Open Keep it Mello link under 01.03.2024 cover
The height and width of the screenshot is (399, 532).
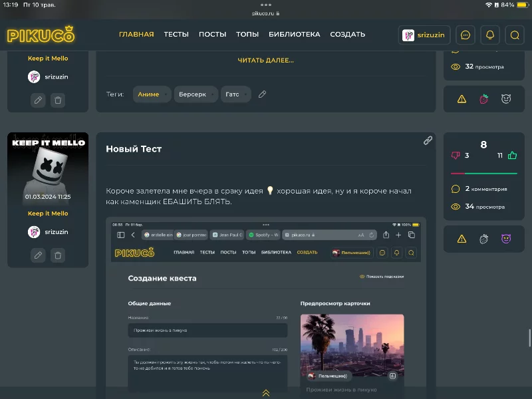48,213
